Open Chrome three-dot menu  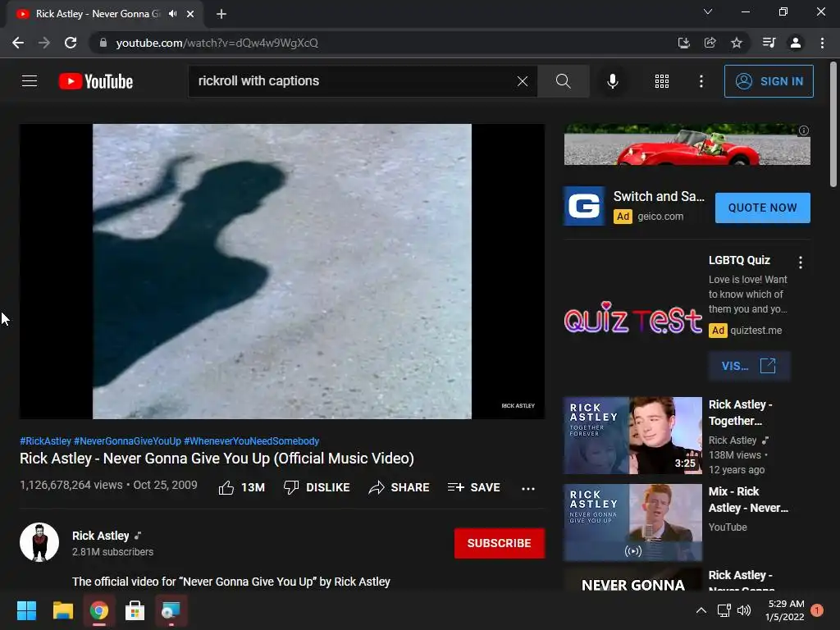822,43
